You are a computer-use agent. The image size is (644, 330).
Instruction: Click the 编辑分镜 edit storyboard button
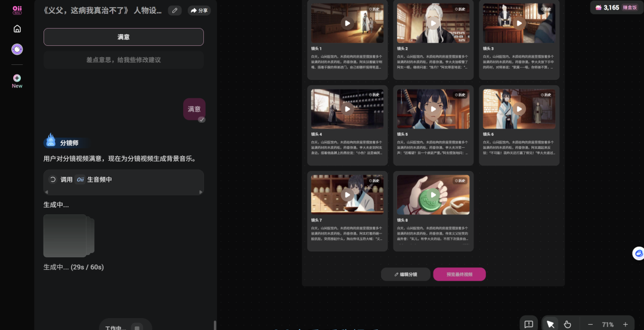(x=406, y=274)
